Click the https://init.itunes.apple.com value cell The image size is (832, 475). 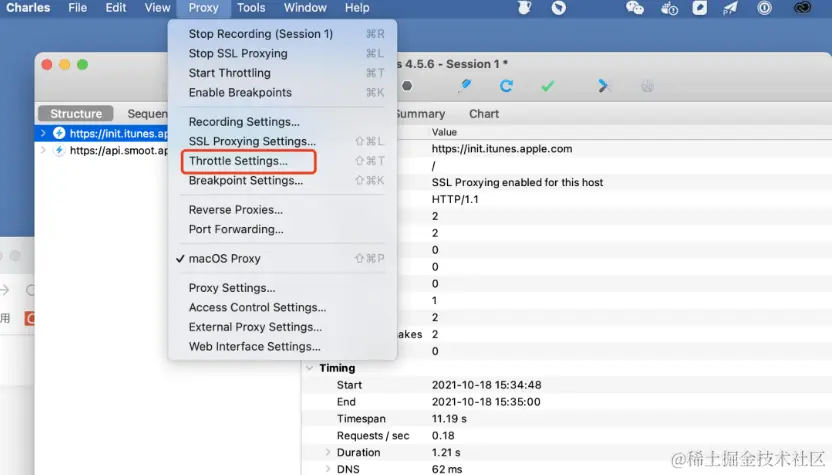502,149
